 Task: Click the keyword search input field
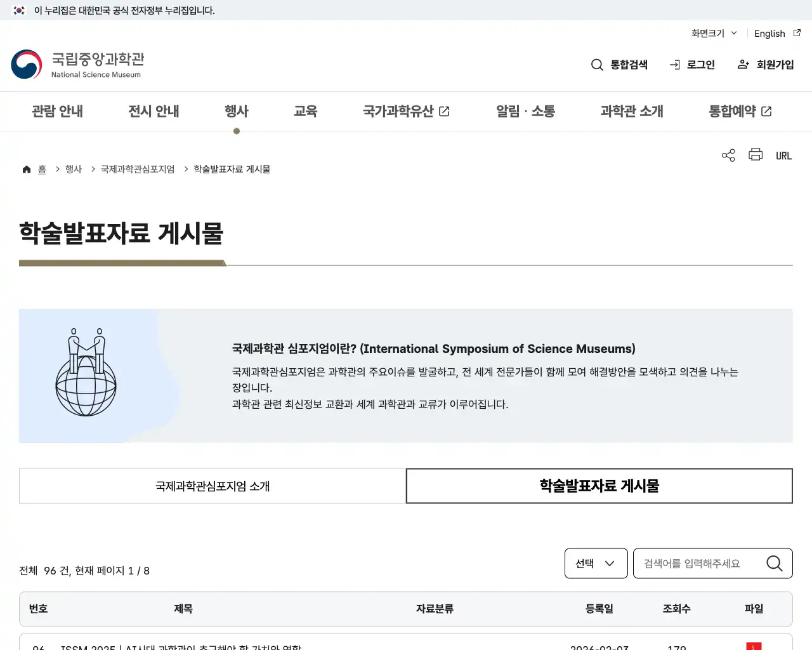[698, 563]
